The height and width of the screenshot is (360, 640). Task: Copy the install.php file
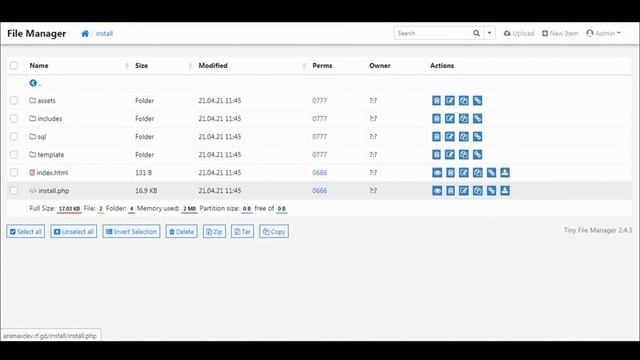pos(478,191)
